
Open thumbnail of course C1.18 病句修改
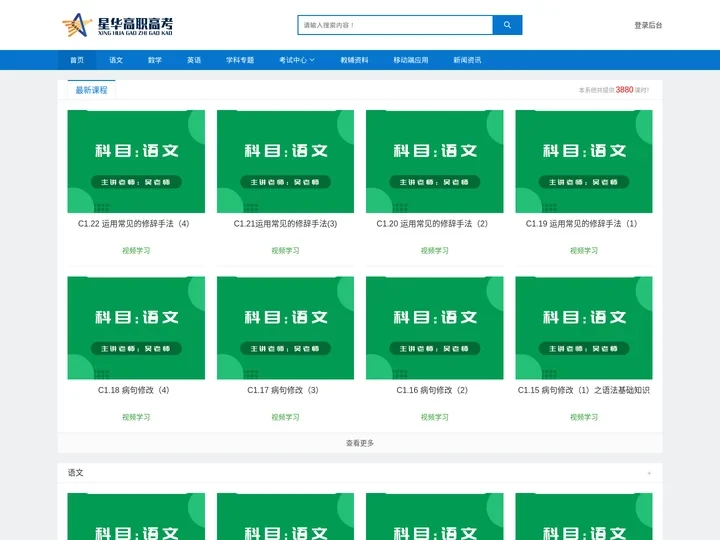click(x=136, y=328)
